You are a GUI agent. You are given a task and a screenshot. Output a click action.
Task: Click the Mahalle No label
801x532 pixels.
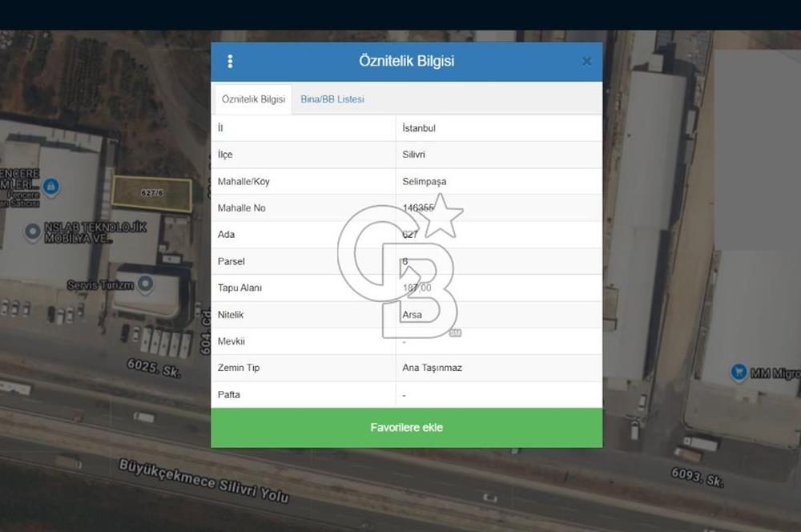pos(241,208)
